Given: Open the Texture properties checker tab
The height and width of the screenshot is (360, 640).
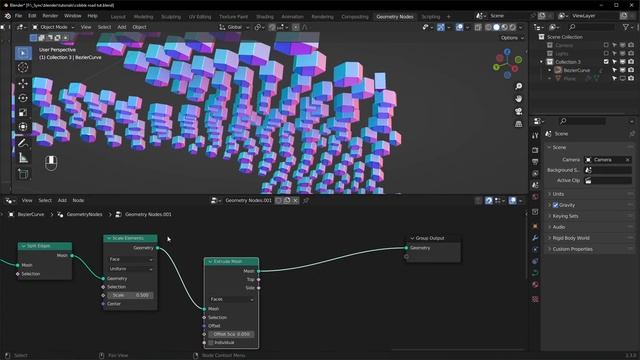Looking at the screenshot, I should click(535, 300).
